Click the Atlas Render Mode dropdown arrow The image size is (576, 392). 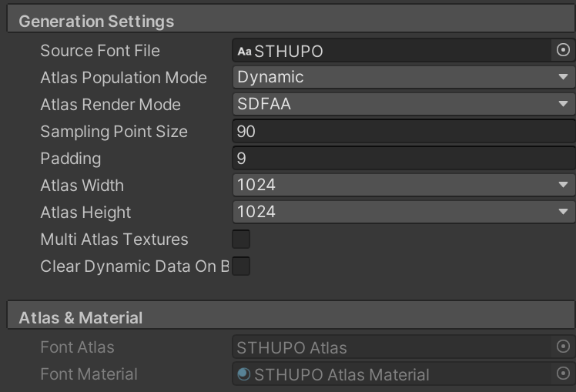[563, 104]
